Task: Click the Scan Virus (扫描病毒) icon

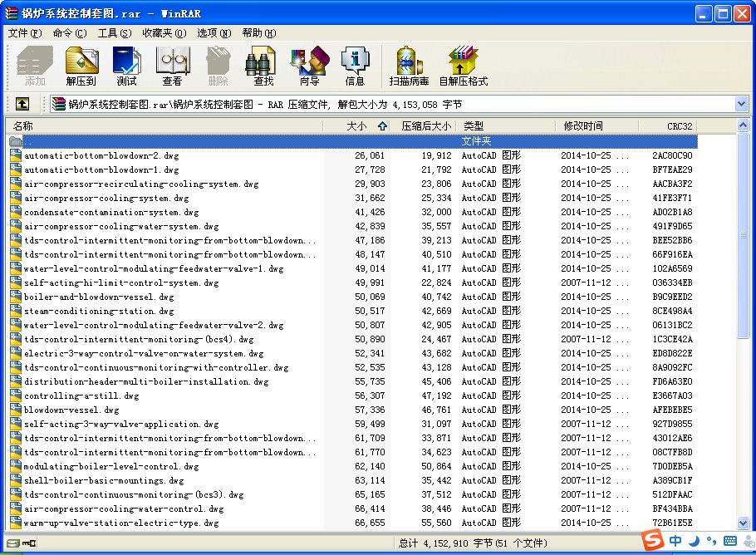Action: (410, 61)
